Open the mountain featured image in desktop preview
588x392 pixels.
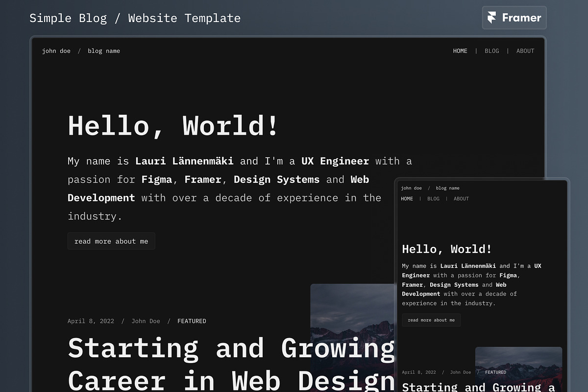[x=353, y=338]
